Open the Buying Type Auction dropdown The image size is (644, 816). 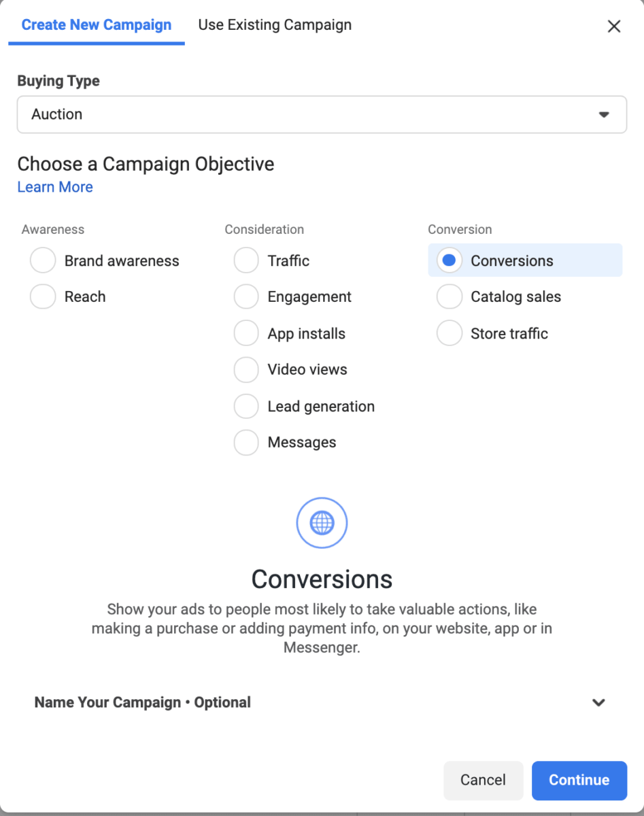click(322, 114)
